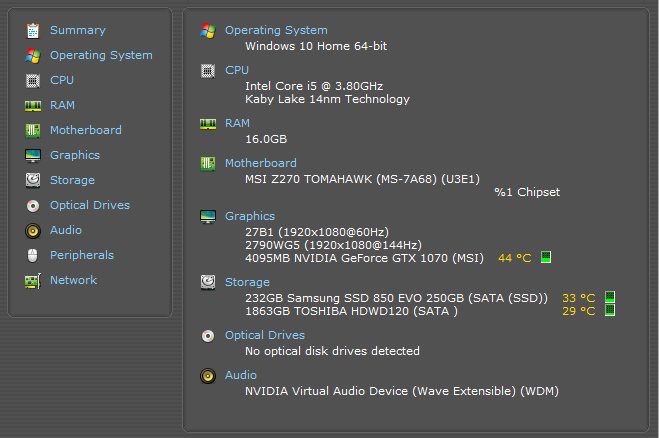Open the Storage heading in main panel

[x=247, y=282]
